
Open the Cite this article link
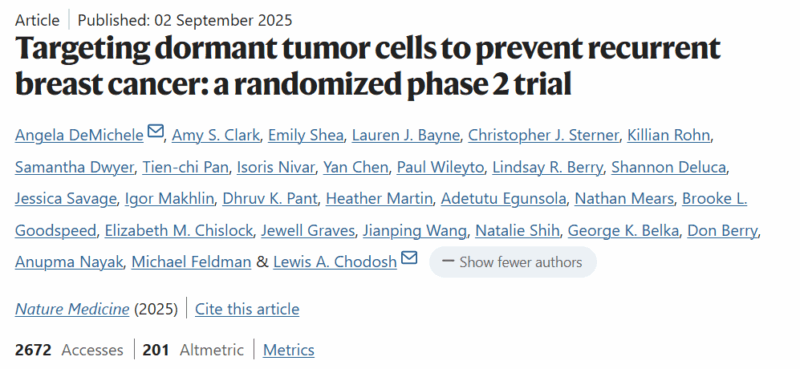click(247, 309)
